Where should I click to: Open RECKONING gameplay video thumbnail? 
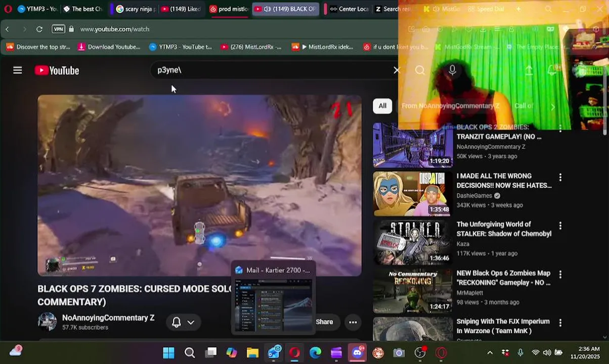coord(413,291)
